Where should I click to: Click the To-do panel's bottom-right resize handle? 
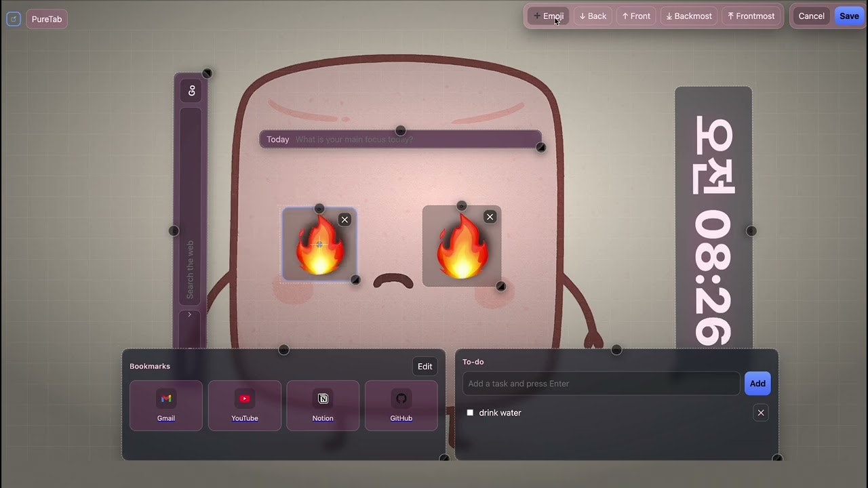click(777, 459)
